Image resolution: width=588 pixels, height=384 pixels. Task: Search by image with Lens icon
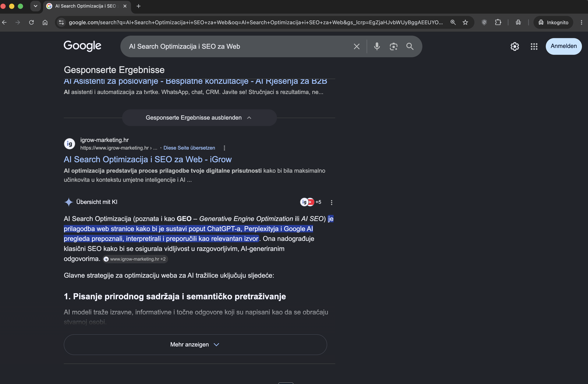pos(393,46)
